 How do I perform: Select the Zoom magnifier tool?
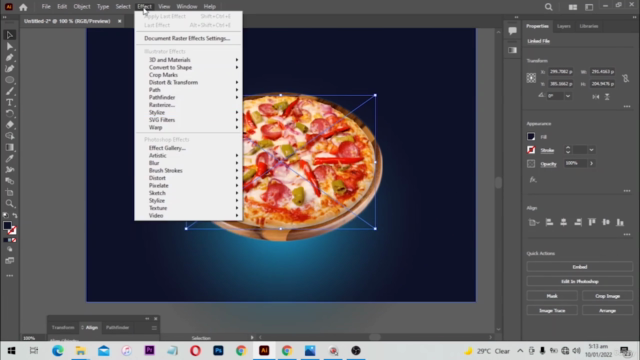click(9, 204)
